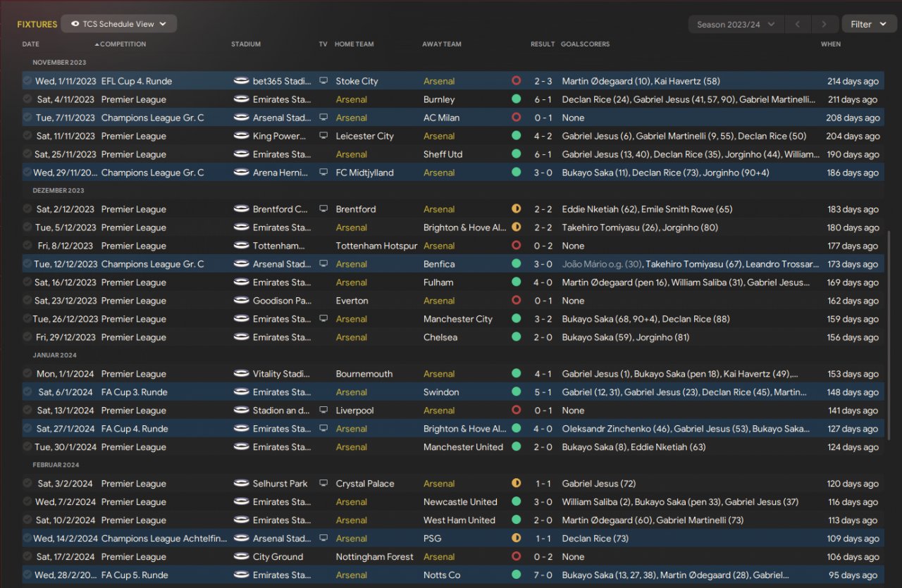Open the Tottenham Hotspur team link
The width and height of the screenshot is (902, 588).
coord(377,246)
